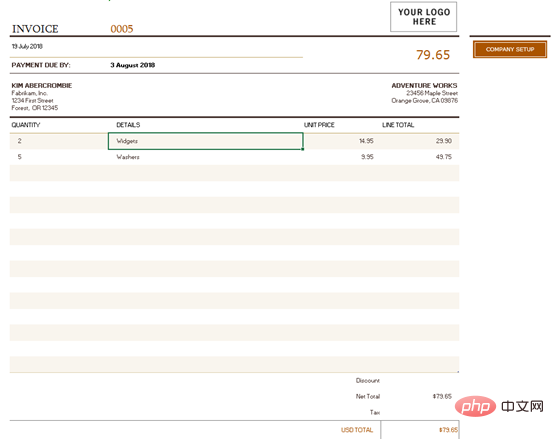Screen dimensions: 554x439
Task: Select the line total 29.90 cell
Action: coord(419,141)
